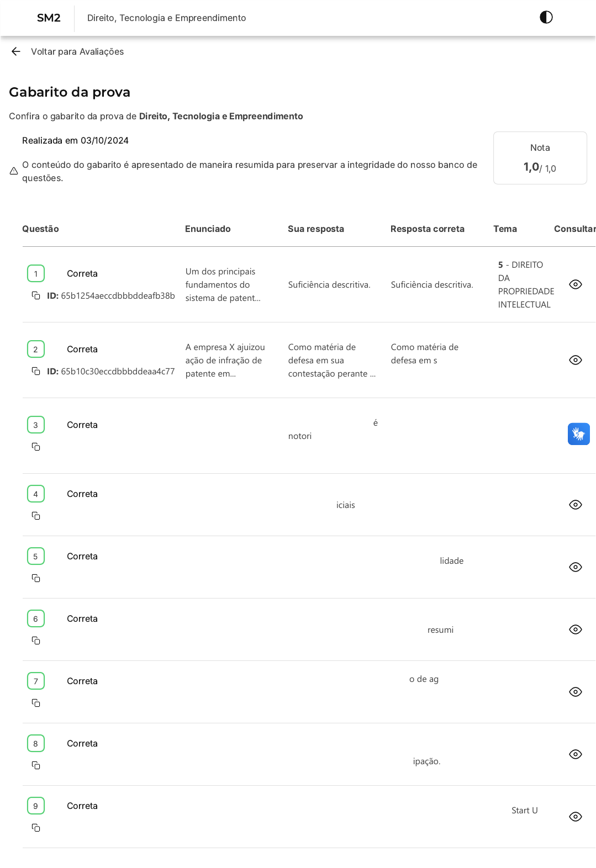This screenshot has width=596, height=868.
Task: Click the Questão column header
Action: coord(40,229)
